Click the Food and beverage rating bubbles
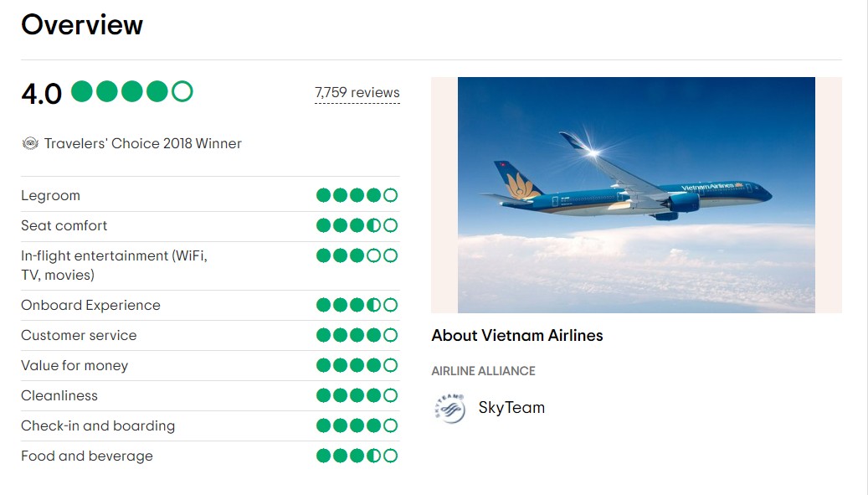868x495 pixels. 356,456
